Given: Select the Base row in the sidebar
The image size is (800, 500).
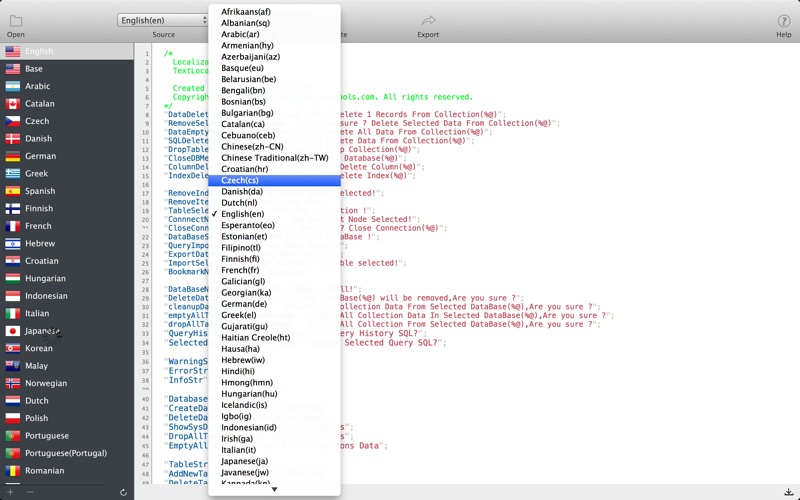Looking at the screenshot, I should [x=67, y=68].
